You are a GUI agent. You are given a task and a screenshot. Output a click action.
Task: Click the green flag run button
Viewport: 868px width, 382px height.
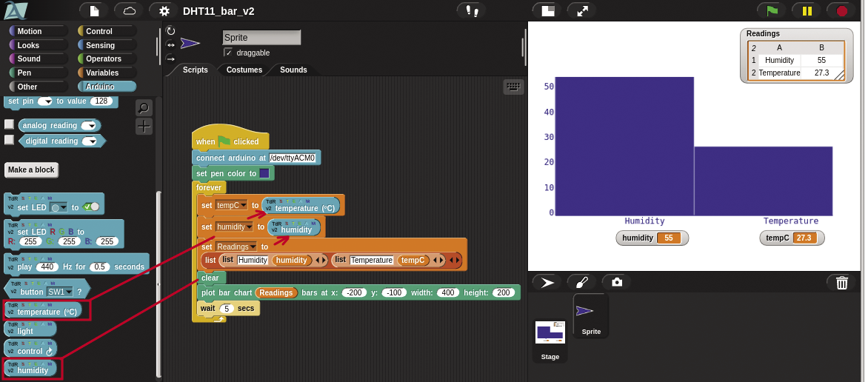[772, 10]
